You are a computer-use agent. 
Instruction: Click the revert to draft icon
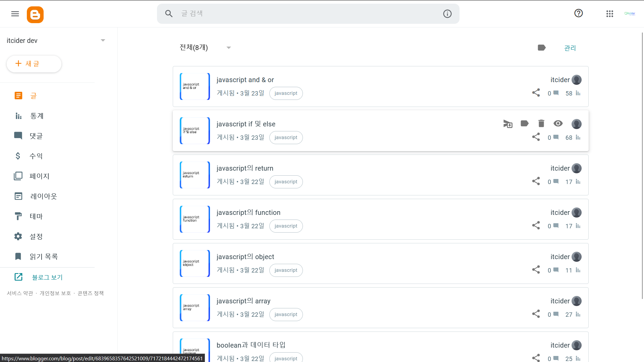coord(508,124)
